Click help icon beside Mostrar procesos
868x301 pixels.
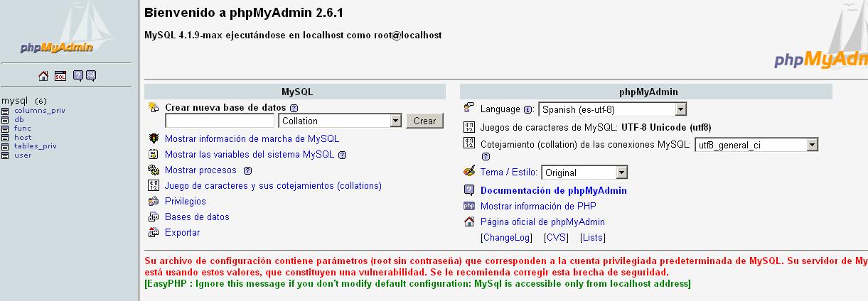247,170
